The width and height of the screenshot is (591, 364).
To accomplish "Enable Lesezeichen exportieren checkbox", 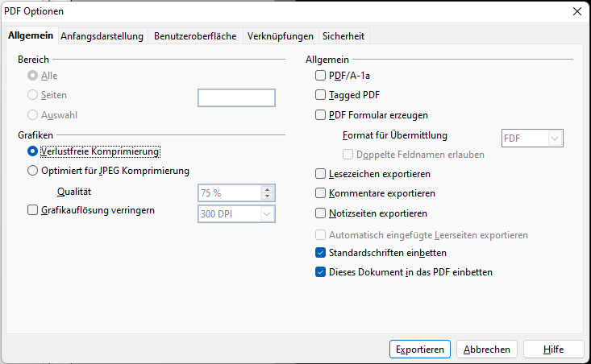I will click(321, 174).
